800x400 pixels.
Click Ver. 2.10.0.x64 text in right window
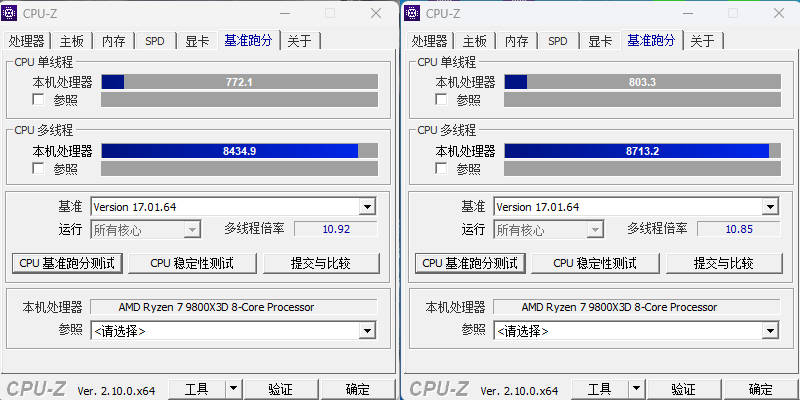pyautogui.click(x=519, y=391)
